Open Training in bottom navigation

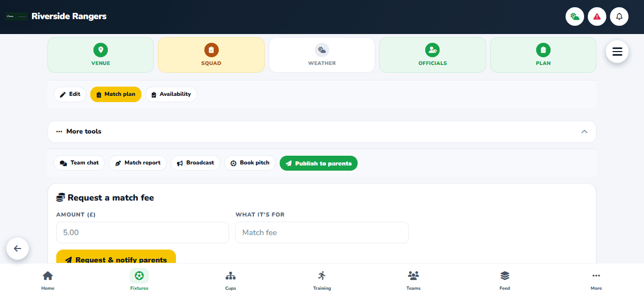(x=322, y=280)
